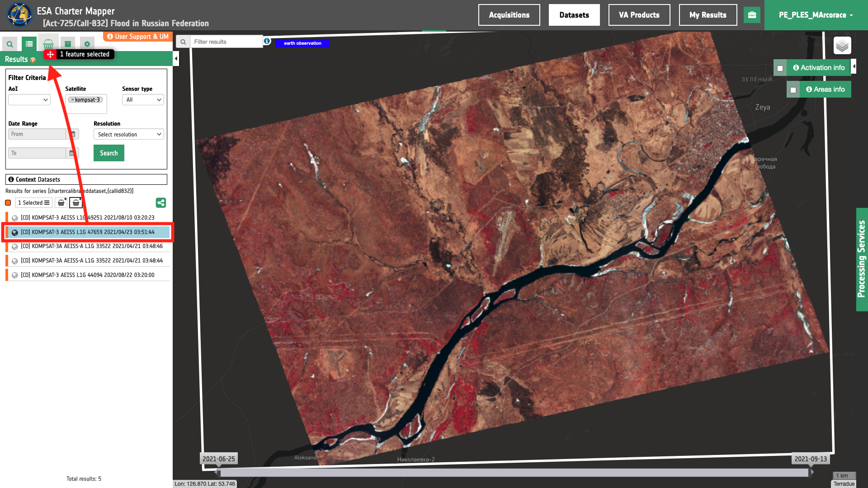The image size is (868, 488).
Task: Open the archive box icon tab
Action: [x=68, y=44]
